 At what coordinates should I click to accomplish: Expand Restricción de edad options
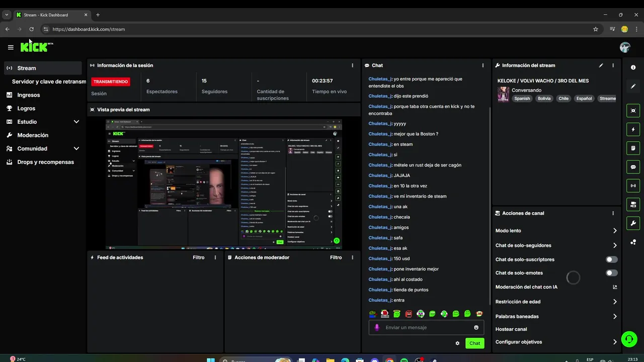click(615, 302)
